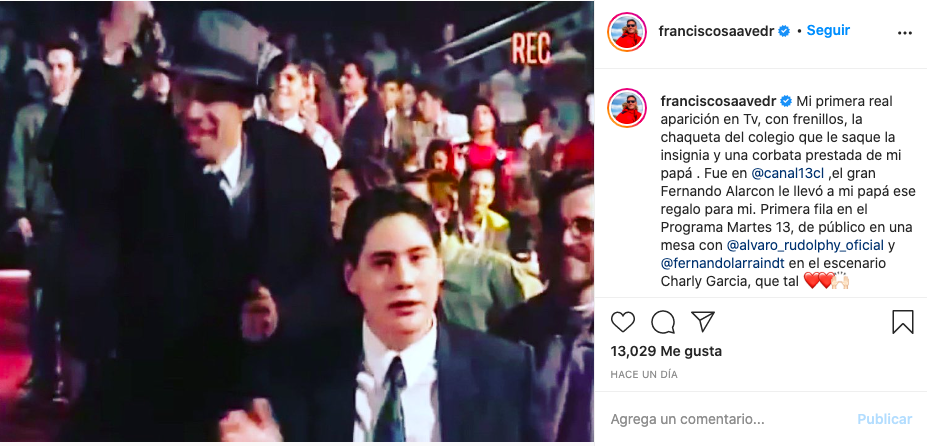Viewport: 927px width, 446px height.
Task: Open comments via speech bubble icon
Action: click(663, 322)
